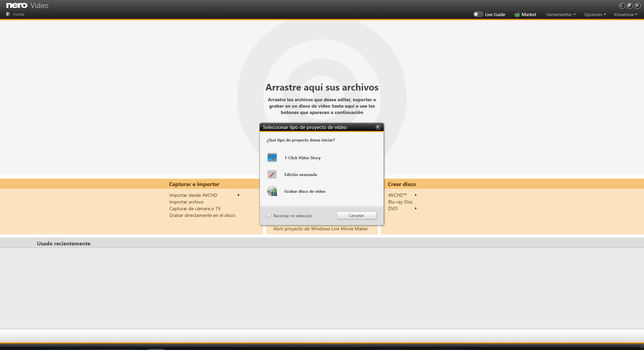Click the window resize grip corner
The width and height of the screenshot is (644, 350).
pos(641,347)
